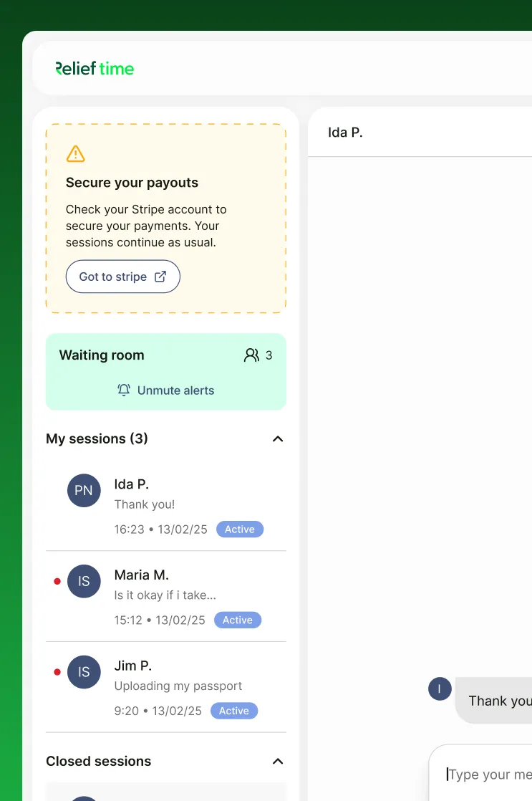Click the Got to stripe button
532x801 pixels.
point(123,277)
